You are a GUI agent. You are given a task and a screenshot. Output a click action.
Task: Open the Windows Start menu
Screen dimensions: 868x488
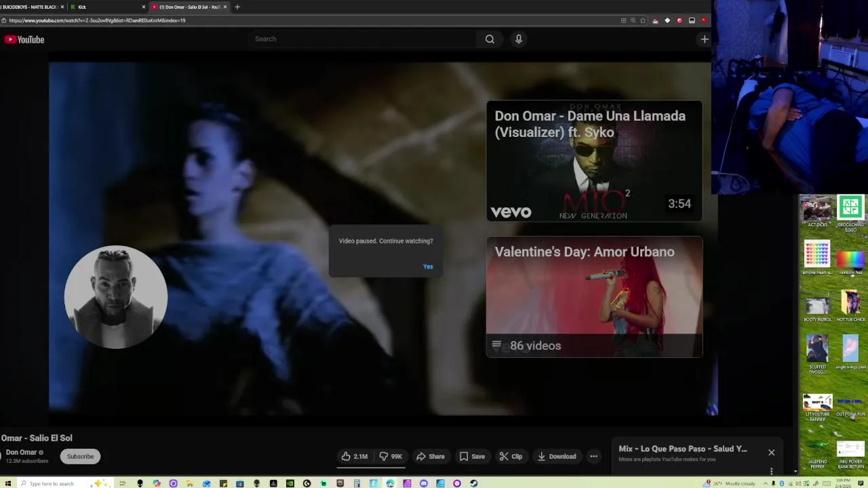click(7, 483)
